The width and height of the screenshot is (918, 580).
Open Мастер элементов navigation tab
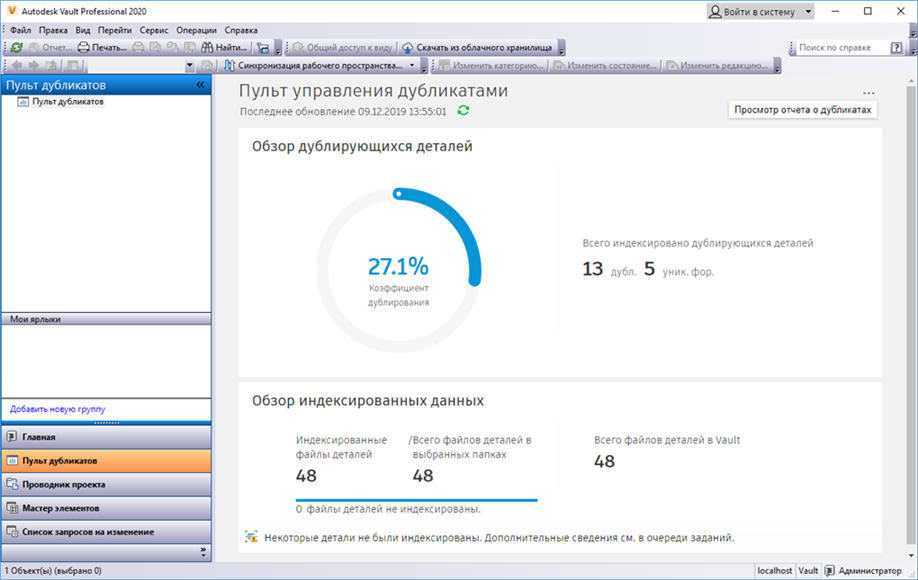pos(106,508)
